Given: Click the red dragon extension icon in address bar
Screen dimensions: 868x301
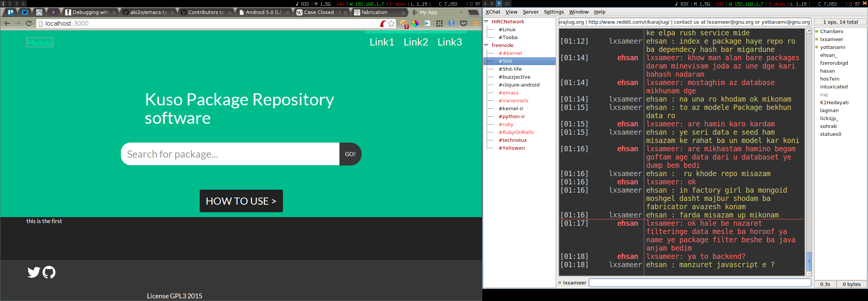Looking at the screenshot, I should pos(383,24).
